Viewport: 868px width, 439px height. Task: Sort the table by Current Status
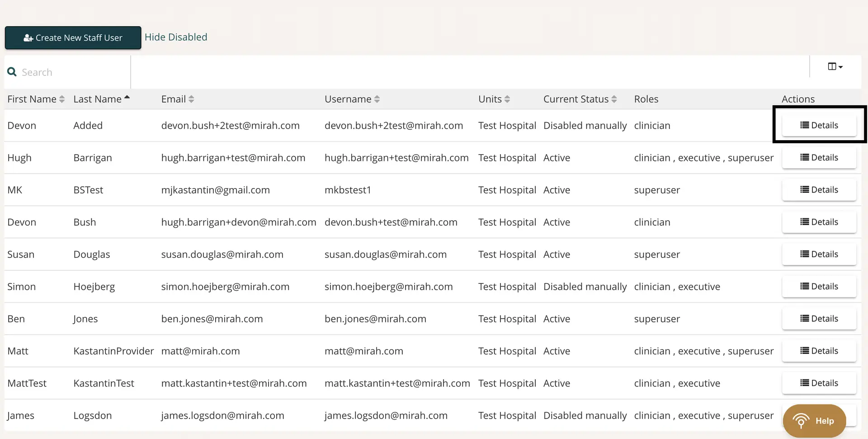click(x=614, y=99)
